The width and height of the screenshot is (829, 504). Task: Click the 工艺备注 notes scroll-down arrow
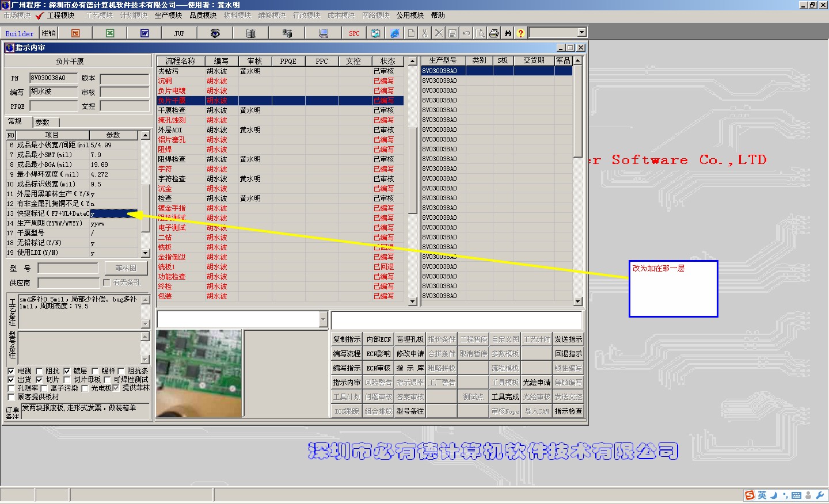(x=146, y=324)
